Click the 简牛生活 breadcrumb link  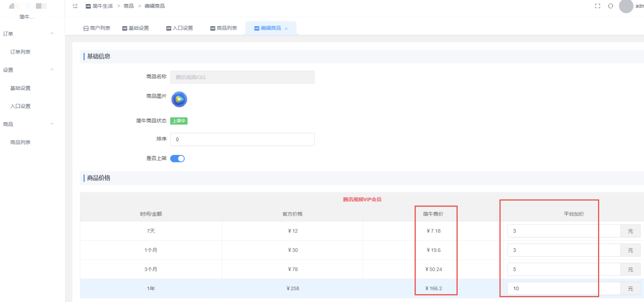pos(103,6)
